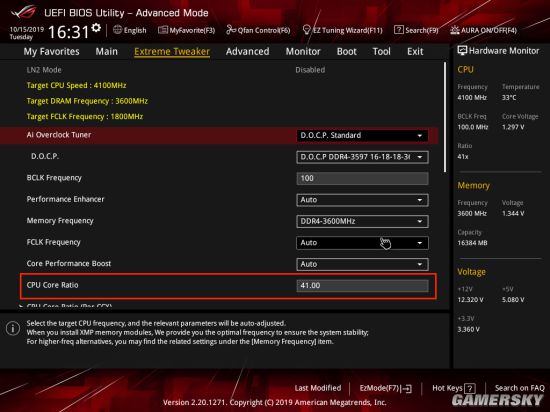Switch to EzMode(F7)
Image resolution: width=550 pixels, height=412 pixels.
coord(385,388)
